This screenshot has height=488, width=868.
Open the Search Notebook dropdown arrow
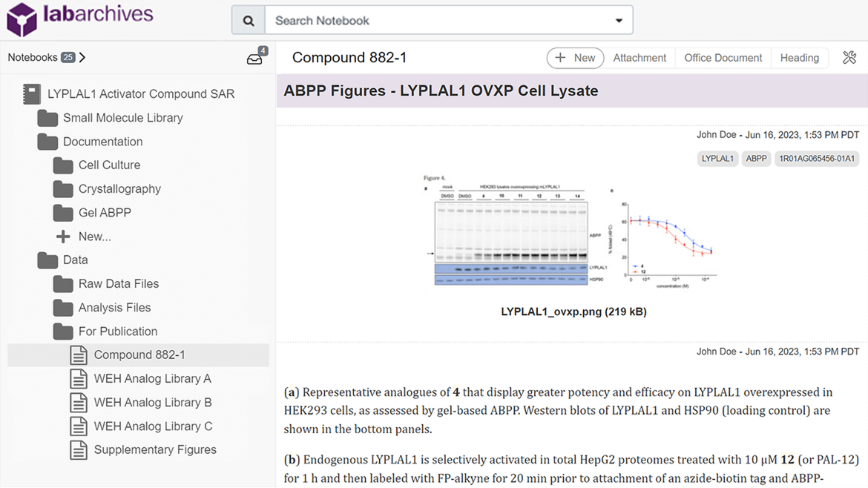(619, 20)
